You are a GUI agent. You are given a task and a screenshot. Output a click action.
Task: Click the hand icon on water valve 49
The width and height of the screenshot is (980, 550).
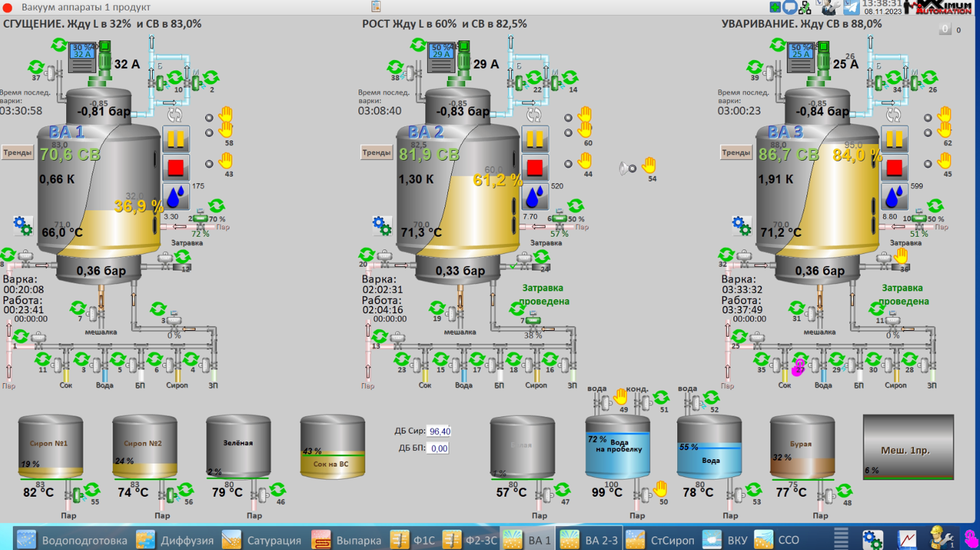pyautogui.click(x=620, y=397)
